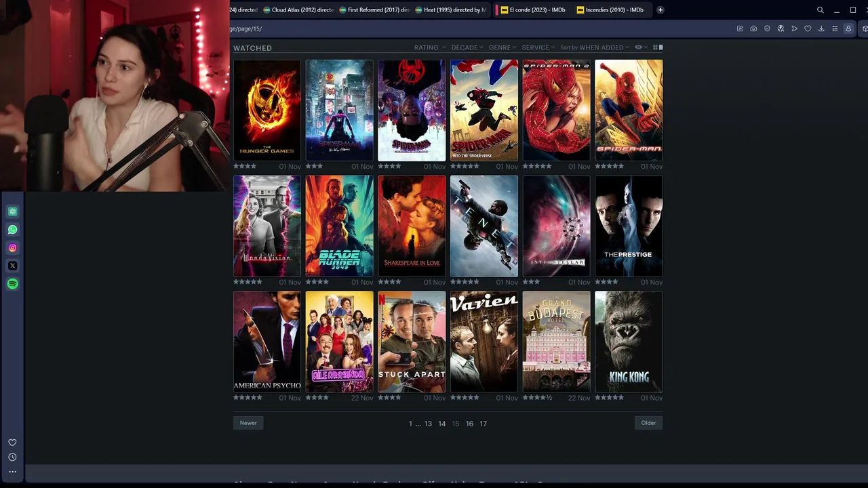Click the translate page globe icon
The image size is (868, 488).
tap(781, 28)
